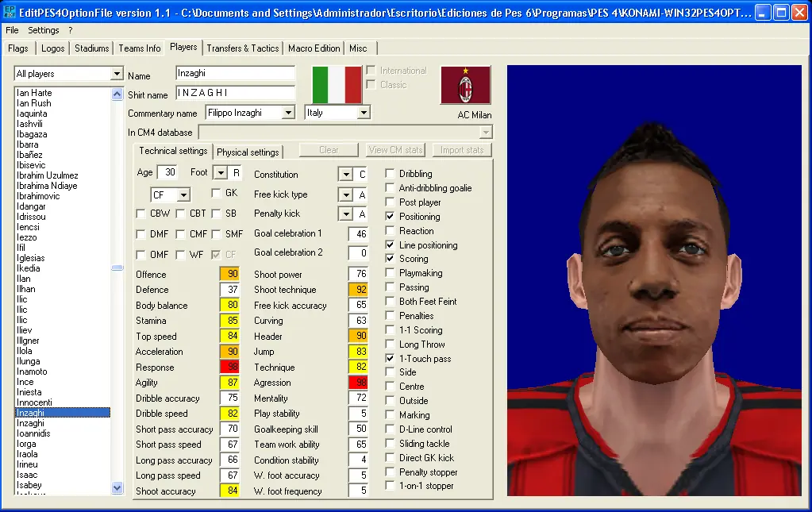Open the ? help menu
Viewport: 812px width, 512px height.
71,30
